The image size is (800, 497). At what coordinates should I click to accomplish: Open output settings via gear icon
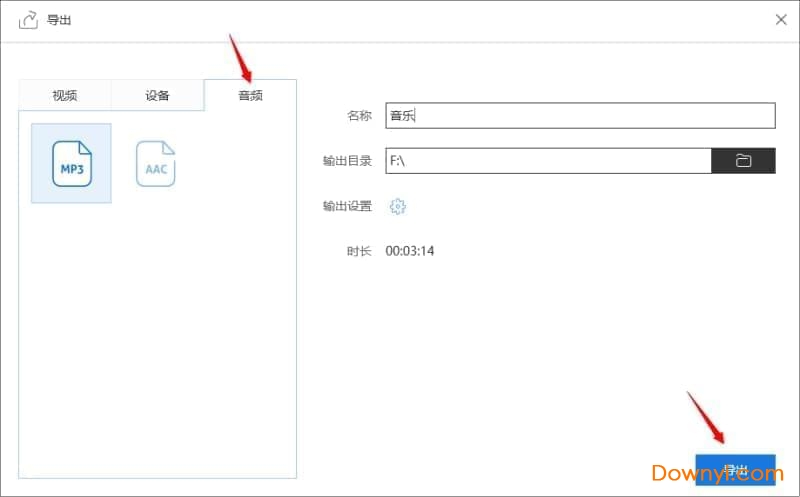click(397, 206)
